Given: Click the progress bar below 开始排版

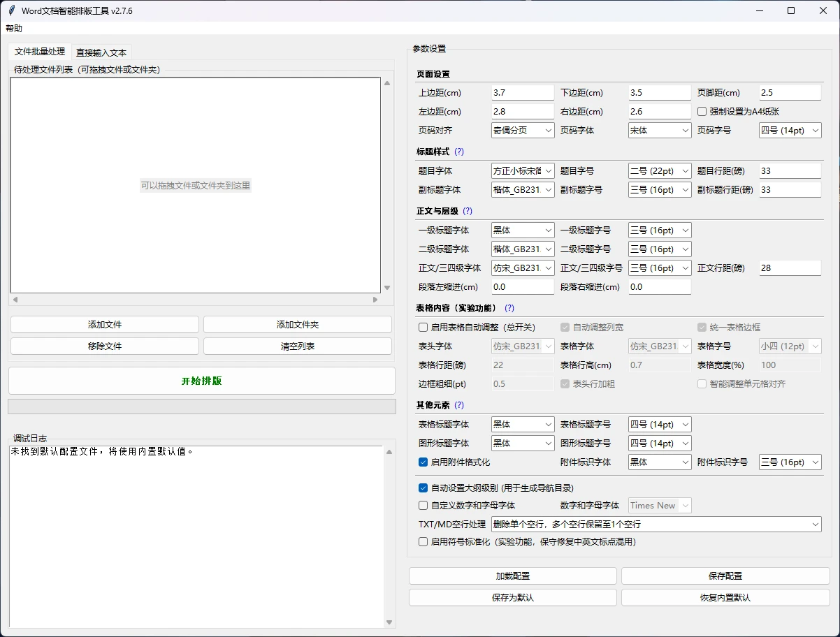Looking at the screenshot, I should [x=202, y=407].
